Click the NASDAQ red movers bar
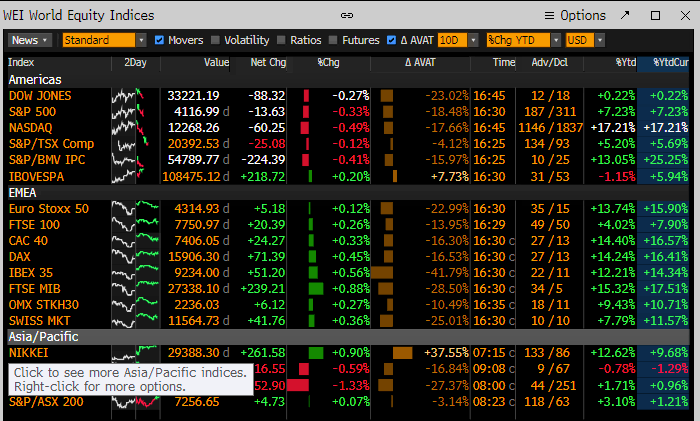 point(305,128)
